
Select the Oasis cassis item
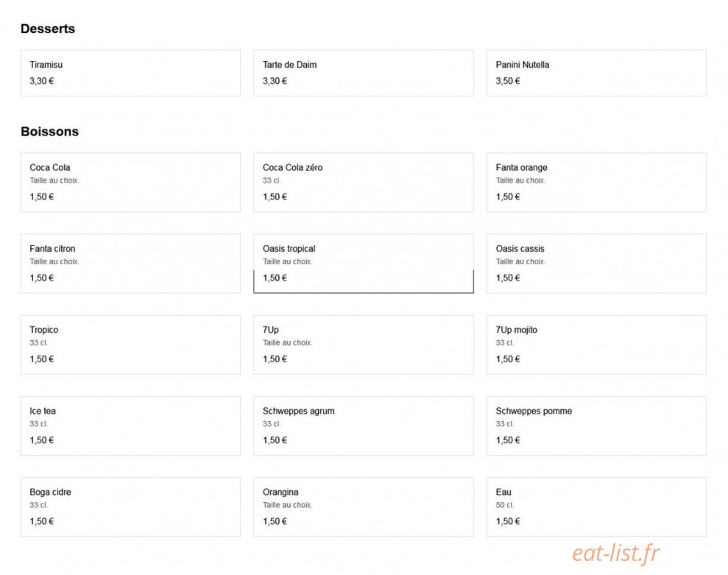coord(597,264)
